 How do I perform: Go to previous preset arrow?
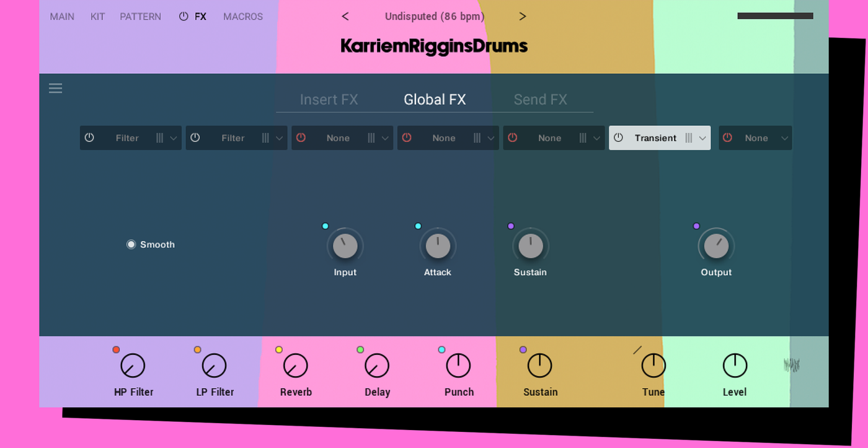(x=345, y=17)
